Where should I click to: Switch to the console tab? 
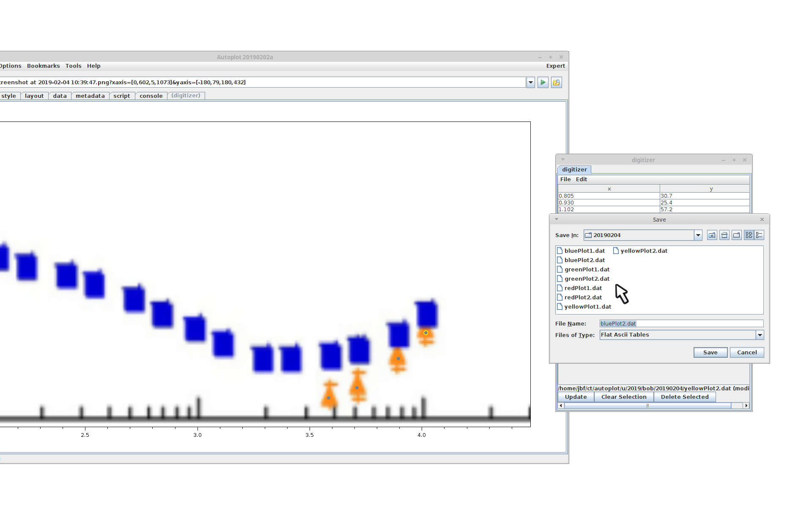pyautogui.click(x=151, y=96)
